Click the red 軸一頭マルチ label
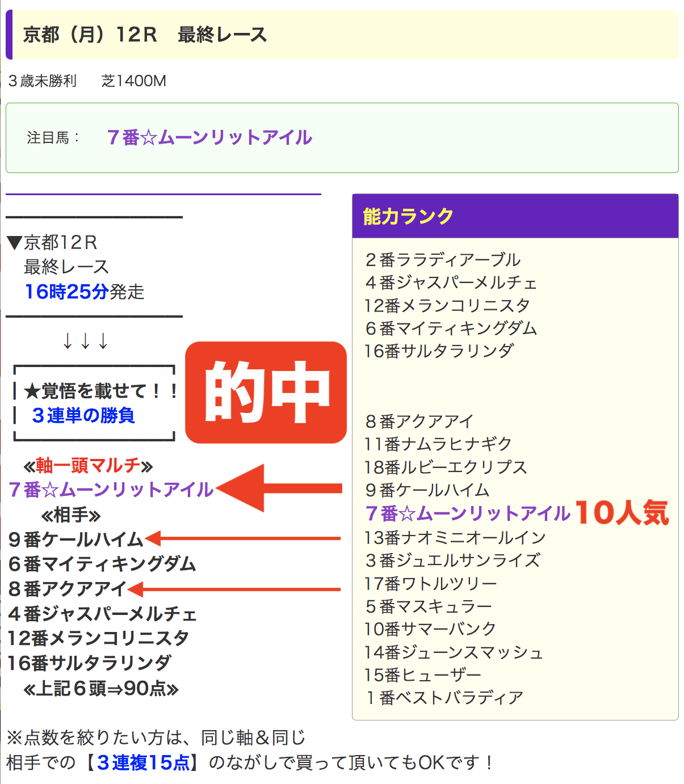 coord(88,466)
